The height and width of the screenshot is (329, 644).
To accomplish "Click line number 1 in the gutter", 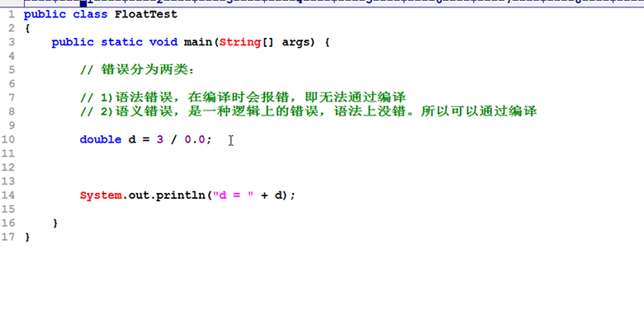I will pyautogui.click(x=11, y=14).
